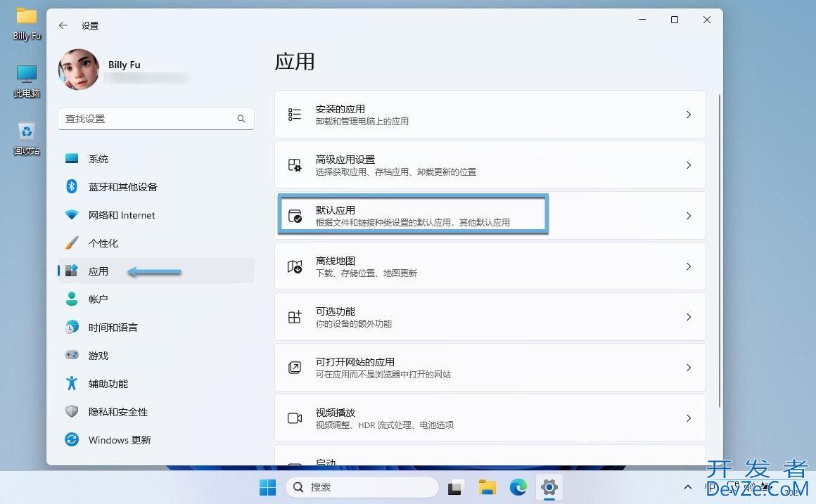Click the Settings gear on taskbar

click(x=549, y=487)
